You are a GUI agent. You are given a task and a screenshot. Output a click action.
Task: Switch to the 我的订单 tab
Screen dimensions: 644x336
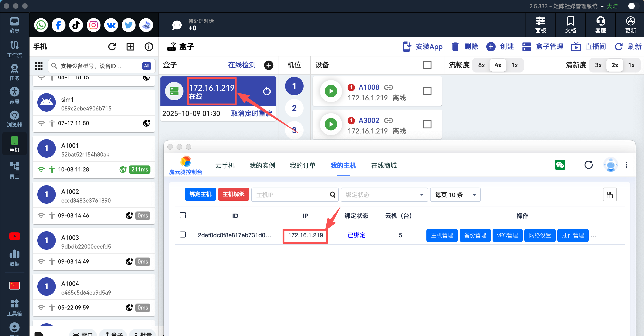point(302,165)
